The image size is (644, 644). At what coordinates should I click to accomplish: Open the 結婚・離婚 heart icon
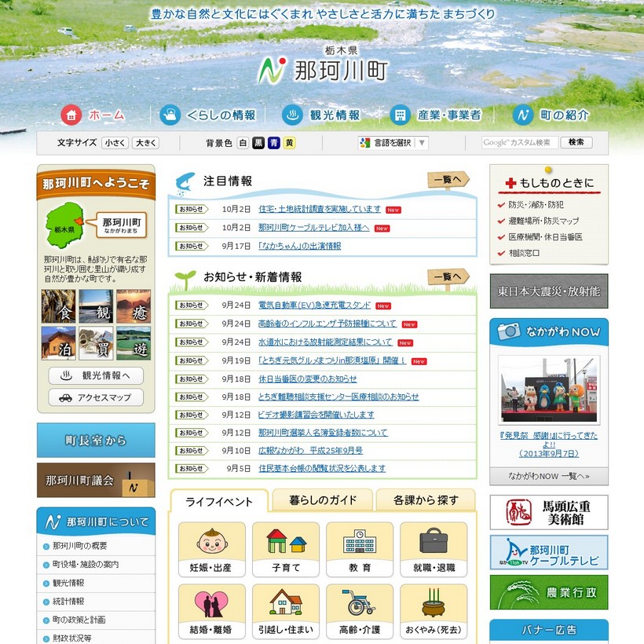(x=211, y=605)
